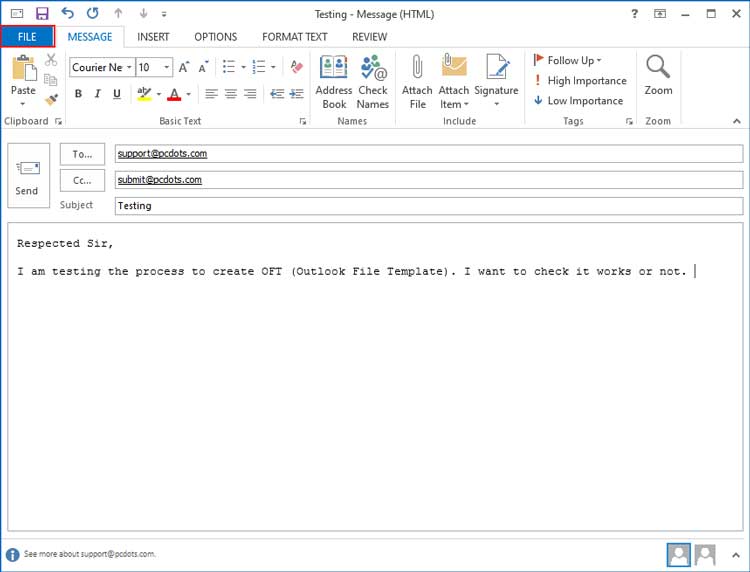Click the Zoom magnifier
Screen dimensions: 750x572
click(658, 75)
